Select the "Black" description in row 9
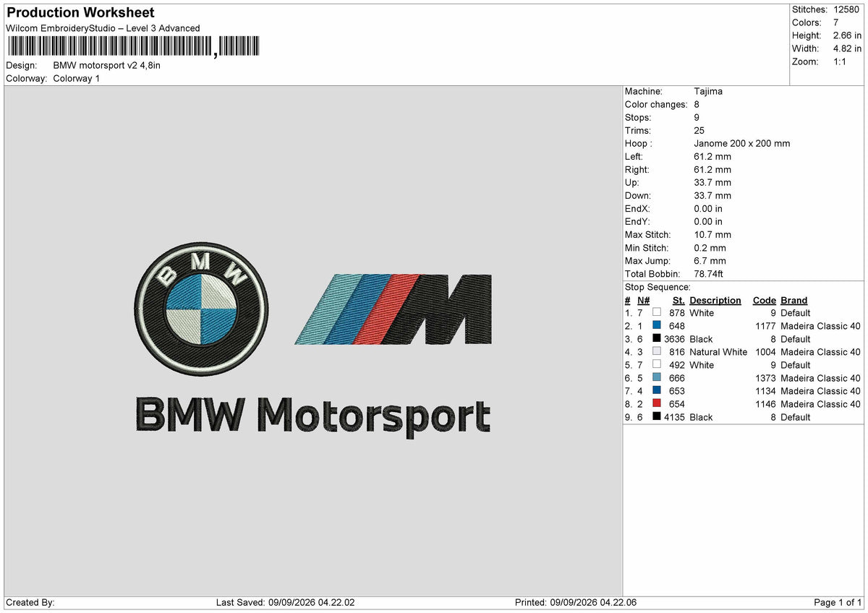This screenshot has width=868, height=613. [701, 417]
